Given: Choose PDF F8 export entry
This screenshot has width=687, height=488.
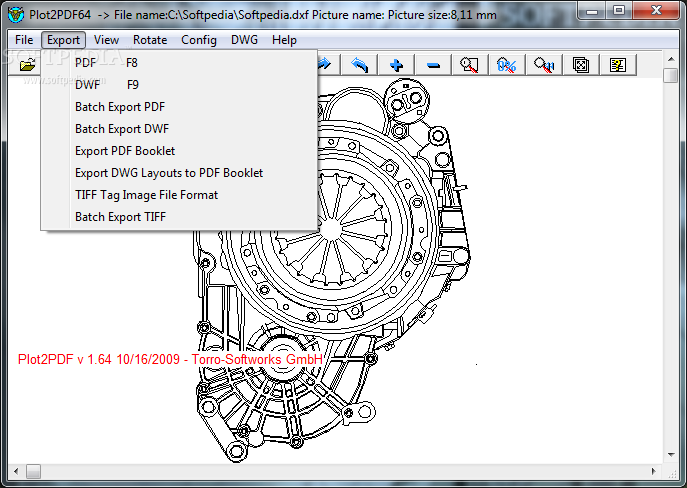Looking at the screenshot, I should (x=179, y=63).
